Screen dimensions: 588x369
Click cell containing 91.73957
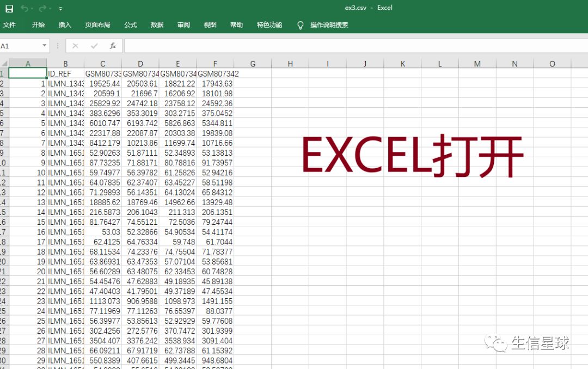tap(215, 163)
